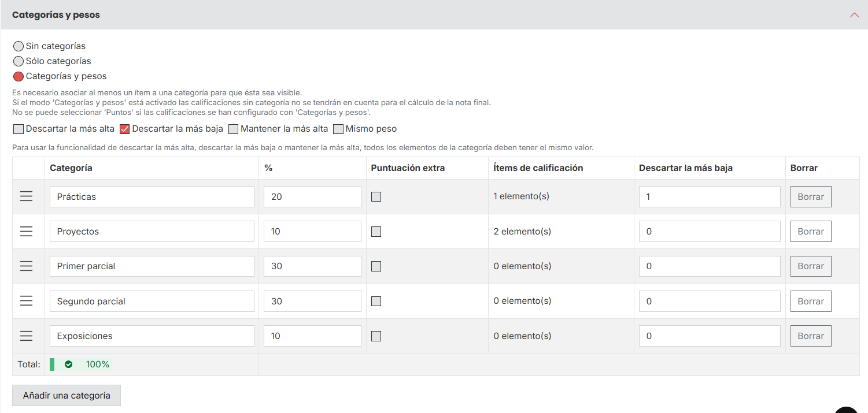Image resolution: width=868 pixels, height=413 pixels.
Task: Click the drag handle for Primer parcial row
Action: 26,266
